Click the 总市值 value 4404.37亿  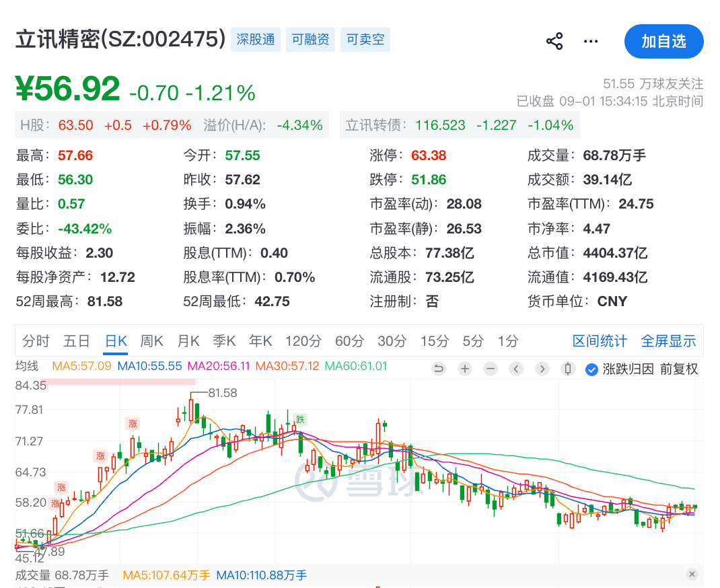tap(615, 253)
